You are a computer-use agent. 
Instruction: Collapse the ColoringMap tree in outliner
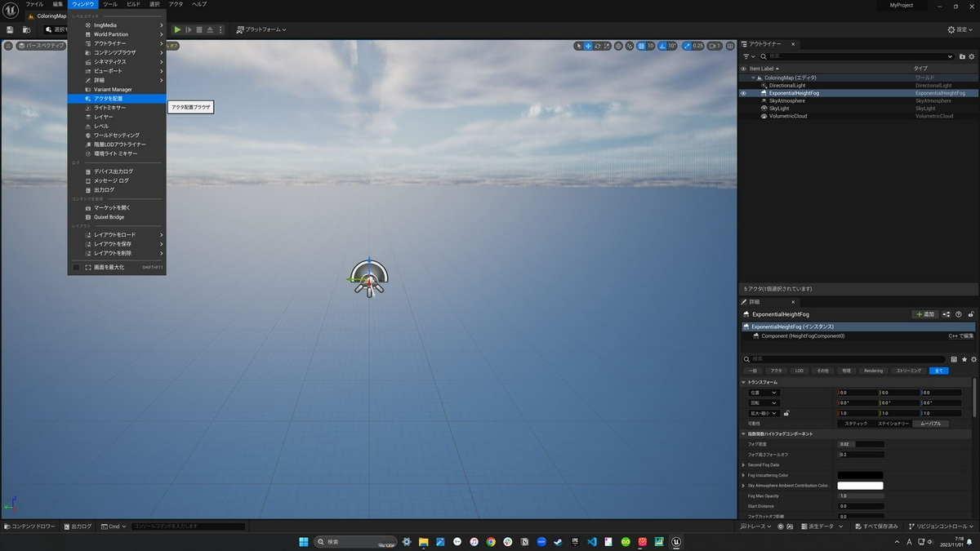point(754,78)
